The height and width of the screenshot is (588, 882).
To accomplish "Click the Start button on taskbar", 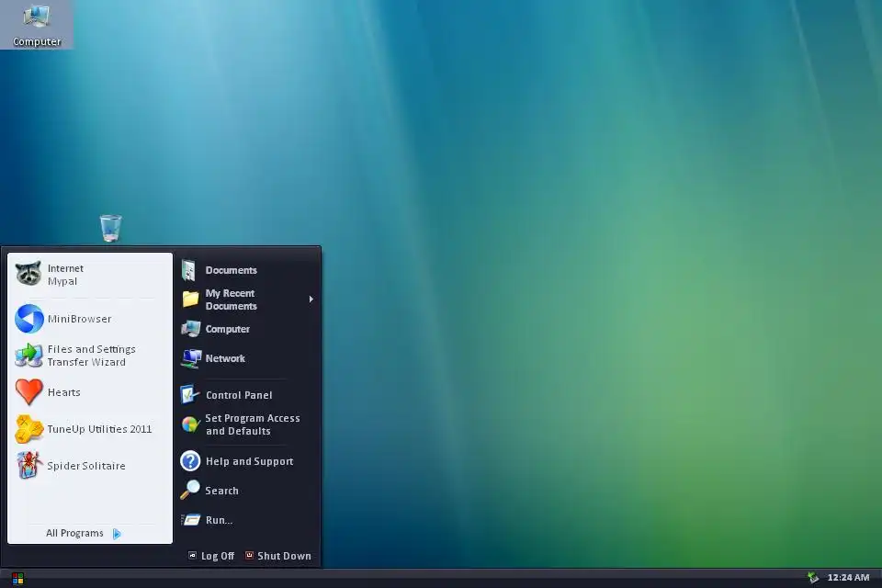I will click(x=17, y=579).
